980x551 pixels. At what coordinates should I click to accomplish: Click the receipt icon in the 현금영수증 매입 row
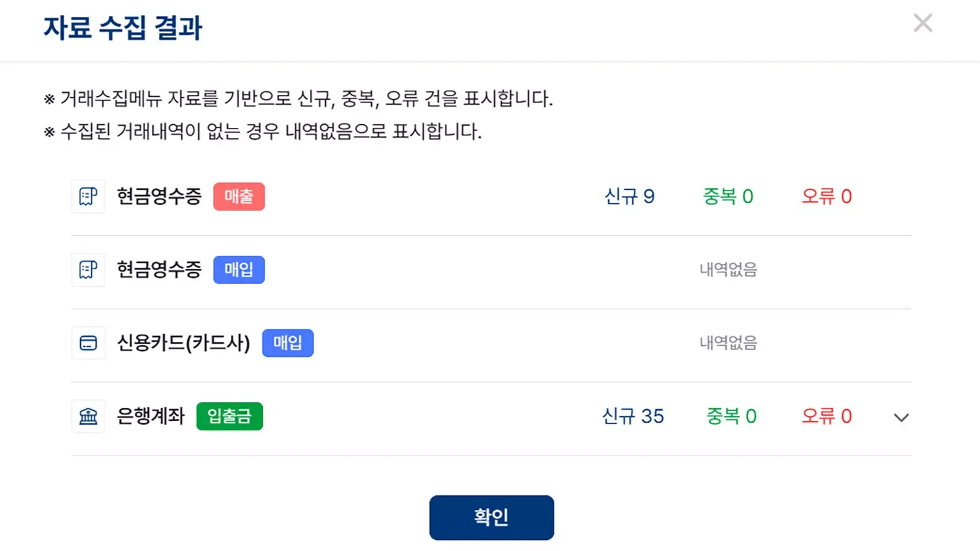pyautogui.click(x=88, y=269)
